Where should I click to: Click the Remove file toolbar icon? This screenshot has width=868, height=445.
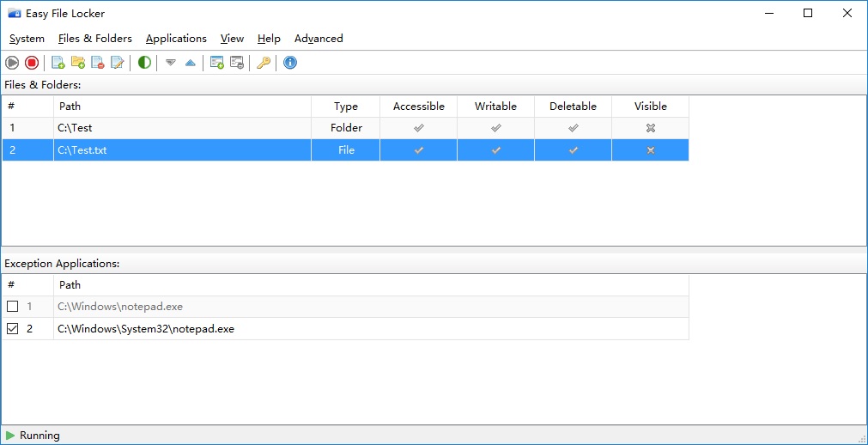[98, 63]
